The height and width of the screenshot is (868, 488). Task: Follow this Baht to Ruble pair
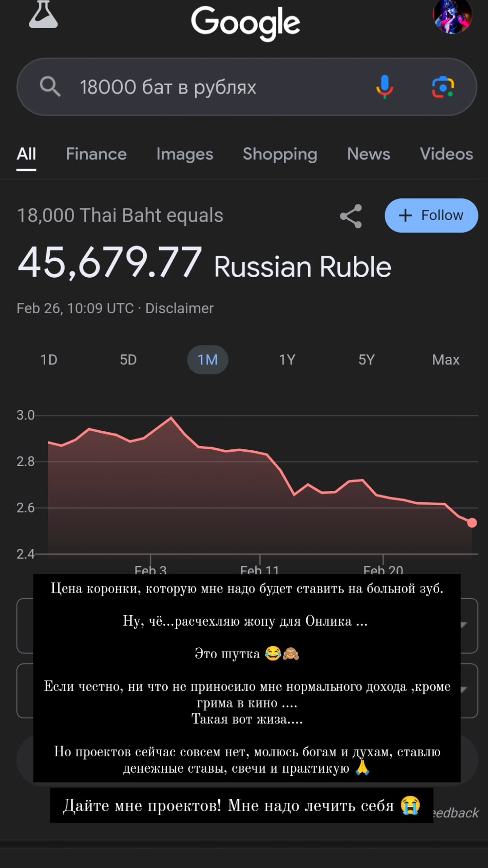click(x=431, y=216)
